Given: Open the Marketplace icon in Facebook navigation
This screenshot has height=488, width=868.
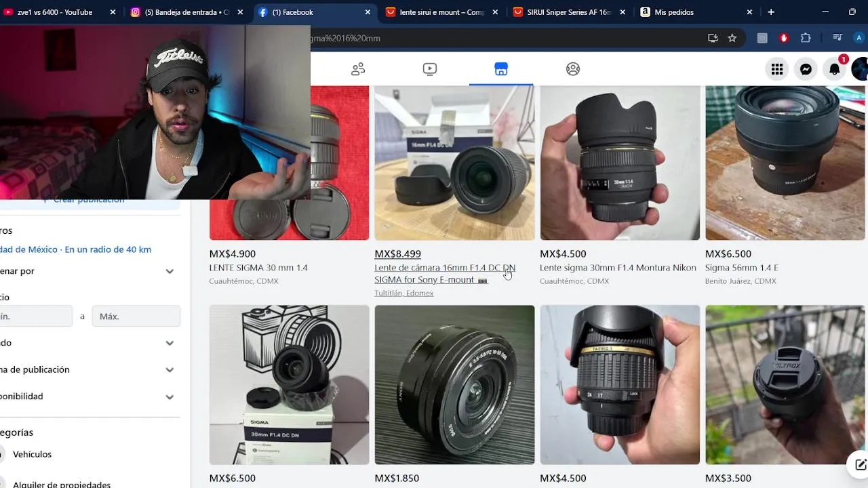Looking at the screenshot, I should click(501, 68).
